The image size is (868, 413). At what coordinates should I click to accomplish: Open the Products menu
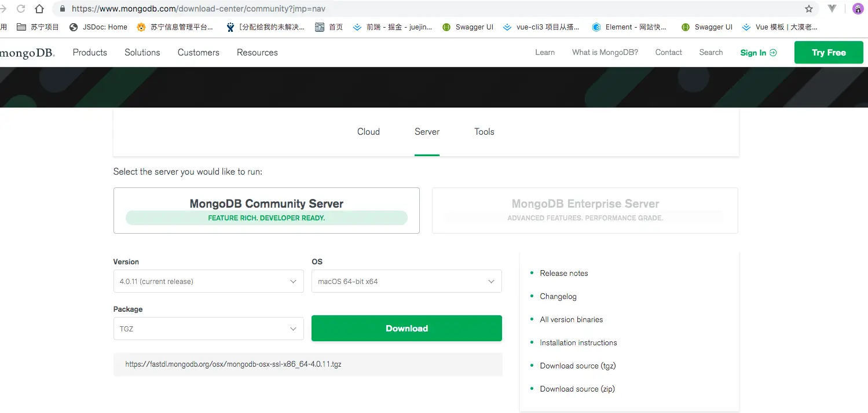pos(90,53)
